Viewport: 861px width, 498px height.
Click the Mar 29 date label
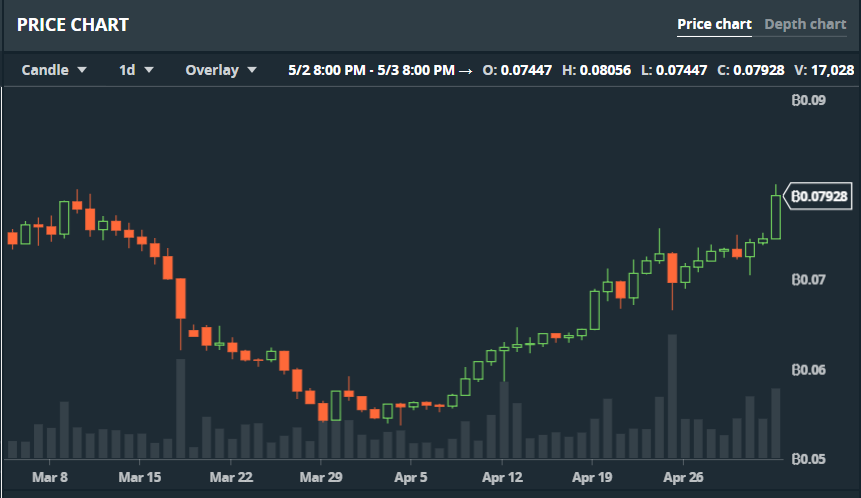(x=321, y=477)
